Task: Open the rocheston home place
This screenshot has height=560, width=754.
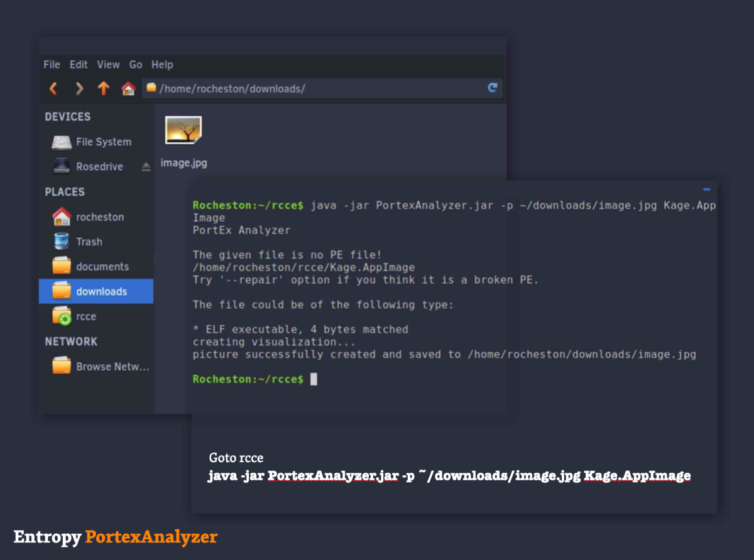Action: pyautogui.click(x=99, y=217)
